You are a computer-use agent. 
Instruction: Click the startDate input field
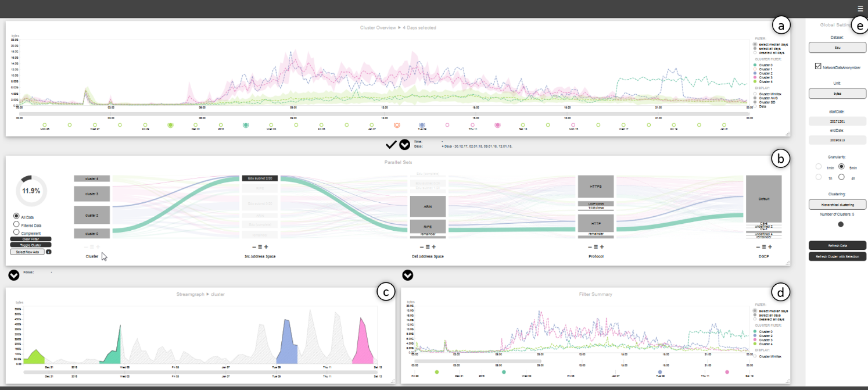pos(837,120)
